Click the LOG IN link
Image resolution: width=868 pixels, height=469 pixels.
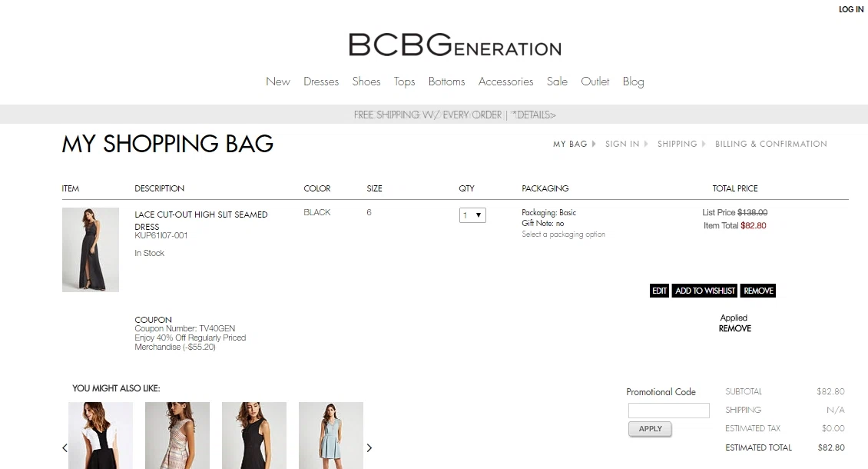(851, 9)
